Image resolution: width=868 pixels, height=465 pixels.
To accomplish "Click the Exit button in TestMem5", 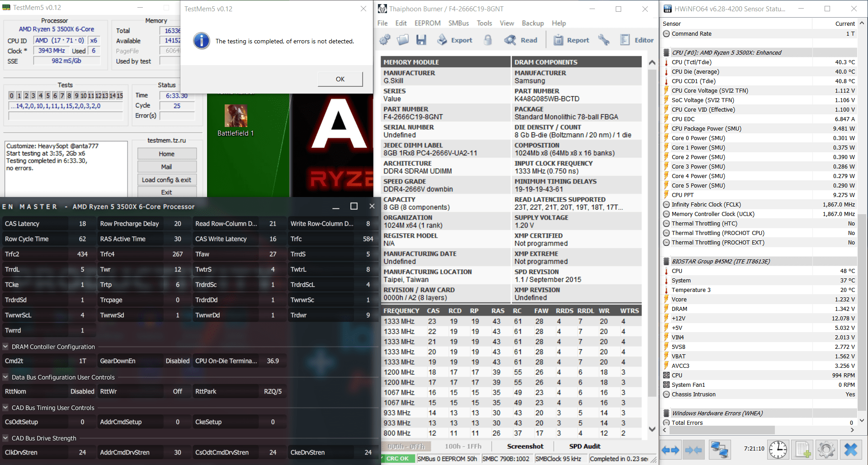I will click(x=167, y=192).
